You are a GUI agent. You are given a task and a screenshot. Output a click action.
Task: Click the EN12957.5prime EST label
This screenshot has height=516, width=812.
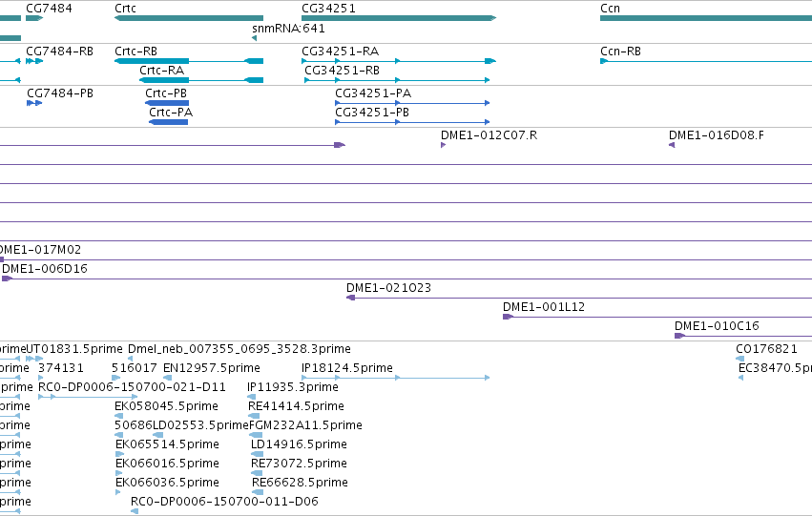point(211,368)
